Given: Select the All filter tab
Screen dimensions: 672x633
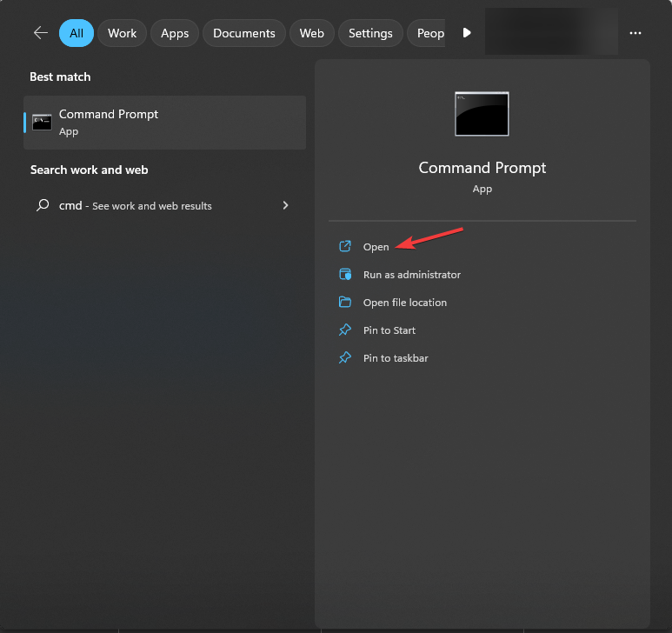Looking at the screenshot, I should (x=77, y=33).
